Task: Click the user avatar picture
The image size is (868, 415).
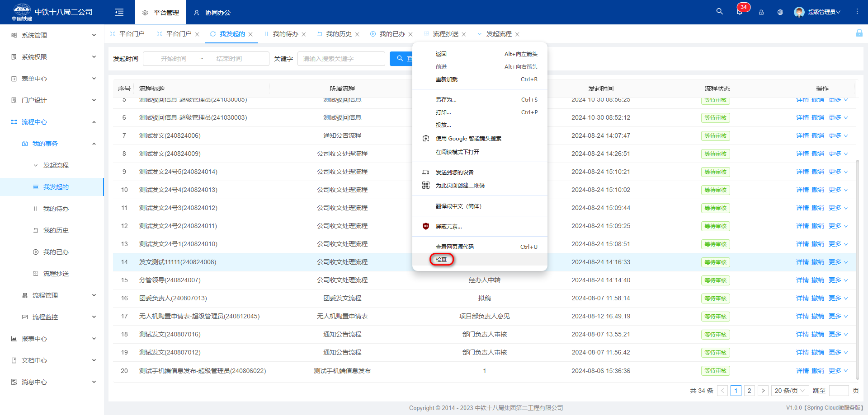Action: point(799,12)
